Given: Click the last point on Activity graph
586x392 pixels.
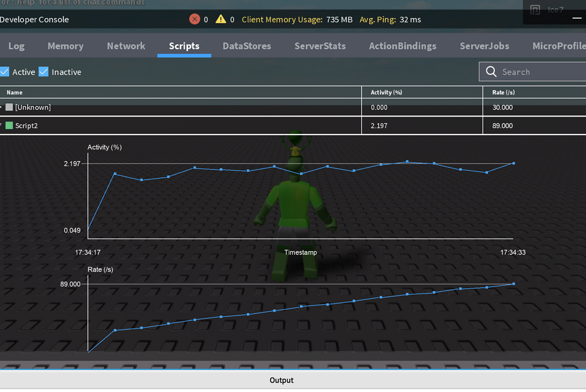Looking at the screenshot, I should [514, 163].
